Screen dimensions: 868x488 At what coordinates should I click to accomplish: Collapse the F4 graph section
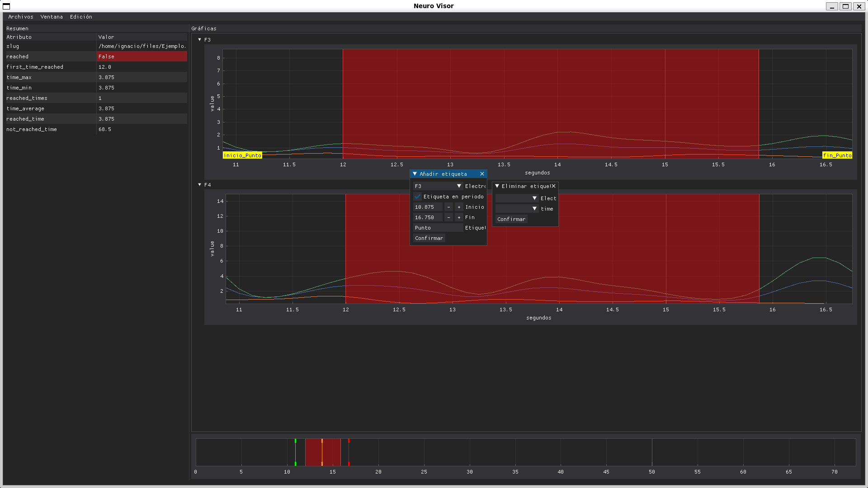point(200,185)
